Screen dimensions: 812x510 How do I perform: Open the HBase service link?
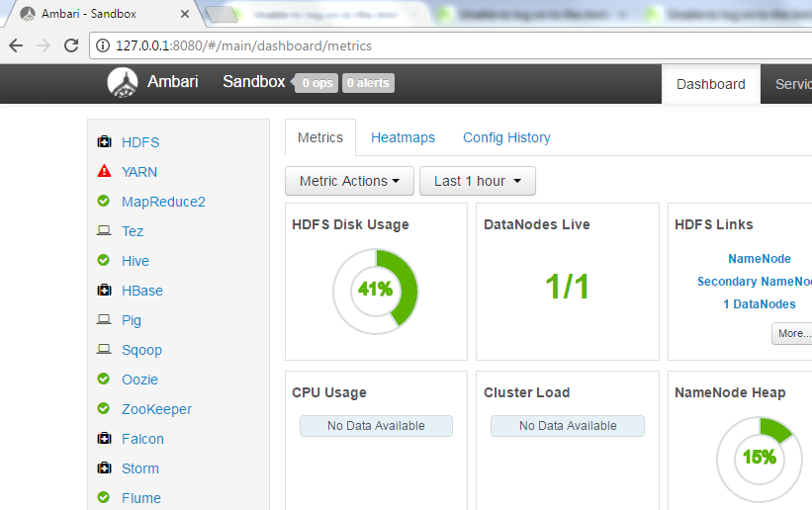142,291
